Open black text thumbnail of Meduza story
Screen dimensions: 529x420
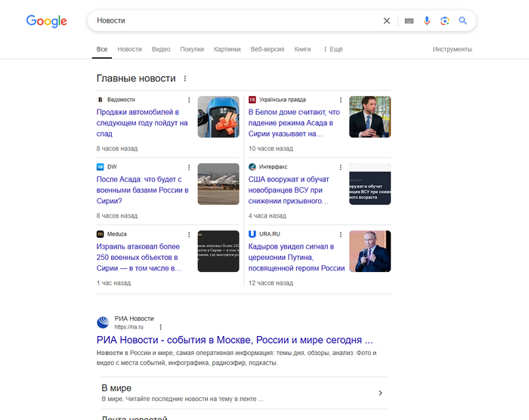[x=218, y=251]
